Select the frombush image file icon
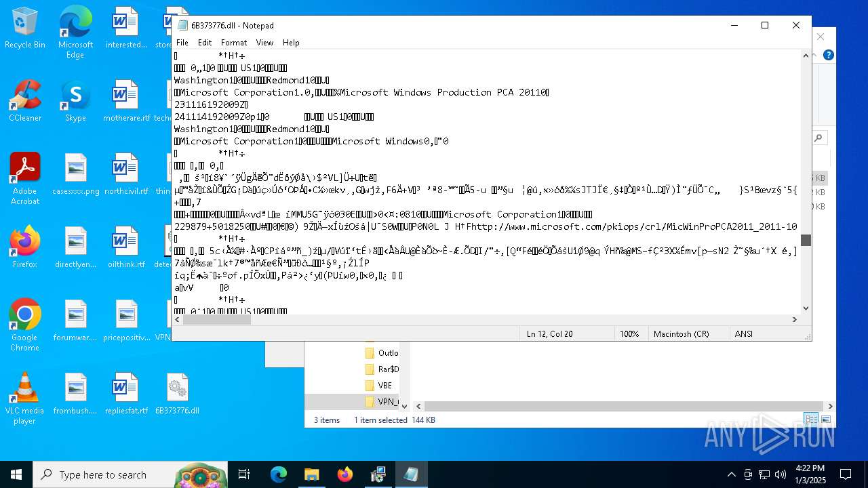The height and width of the screenshot is (488, 868). pyautogui.click(x=75, y=394)
